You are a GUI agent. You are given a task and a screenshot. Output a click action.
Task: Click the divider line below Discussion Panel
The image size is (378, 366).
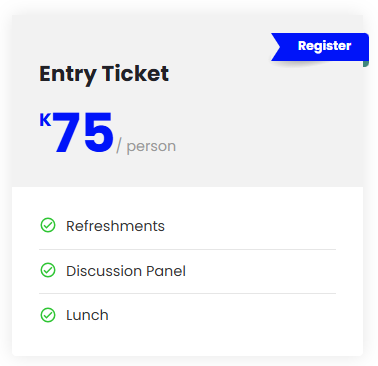click(x=187, y=294)
